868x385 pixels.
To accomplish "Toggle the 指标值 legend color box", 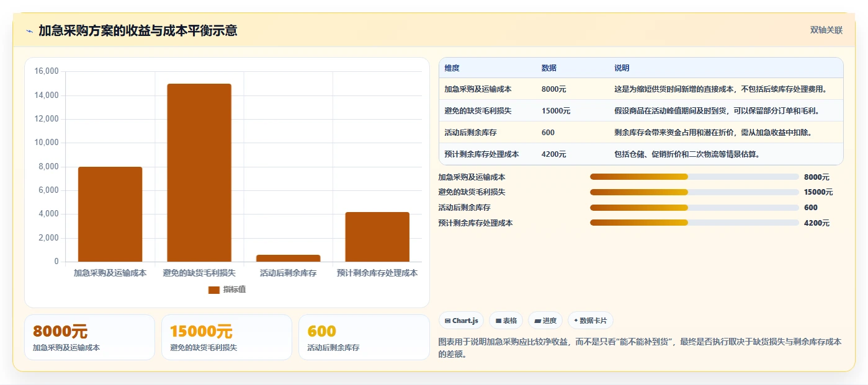I will 214,290.
